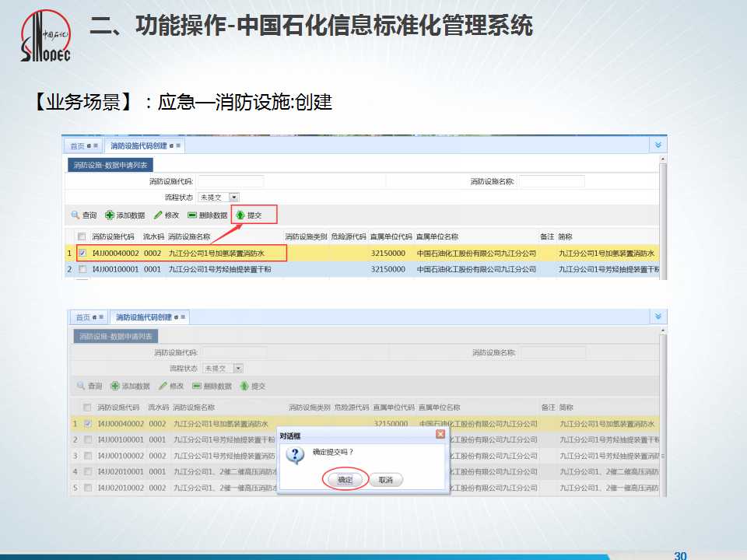Close the 消防设施代码创建 tab in the lower screenshot
This screenshot has height=560, width=747.
pyautogui.click(x=183, y=317)
